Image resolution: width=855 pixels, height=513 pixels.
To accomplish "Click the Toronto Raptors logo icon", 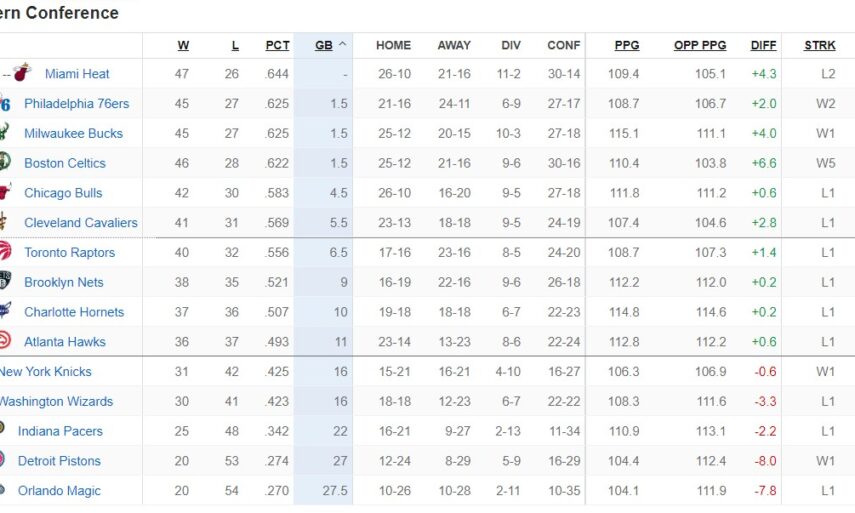I will [x=5, y=252].
